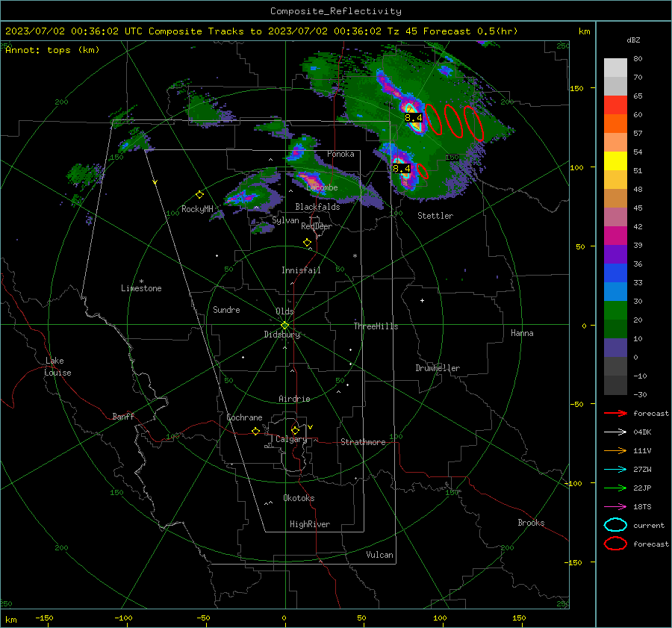This screenshot has height=628, width=672.
Task: Select the Cochrane town label
Action: tap(244, 417)
